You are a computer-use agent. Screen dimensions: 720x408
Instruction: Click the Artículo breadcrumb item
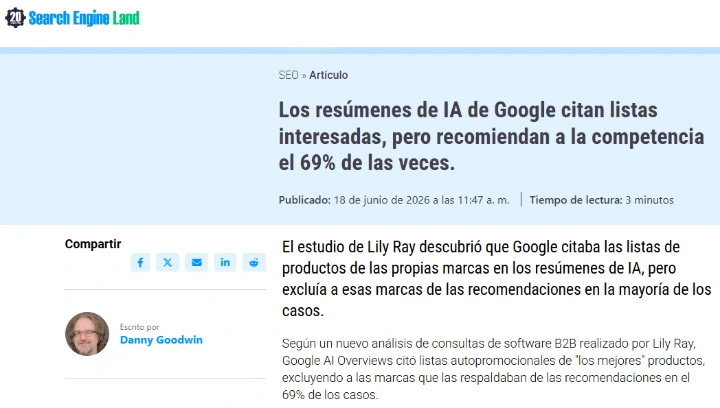click(x=328, y=75)
